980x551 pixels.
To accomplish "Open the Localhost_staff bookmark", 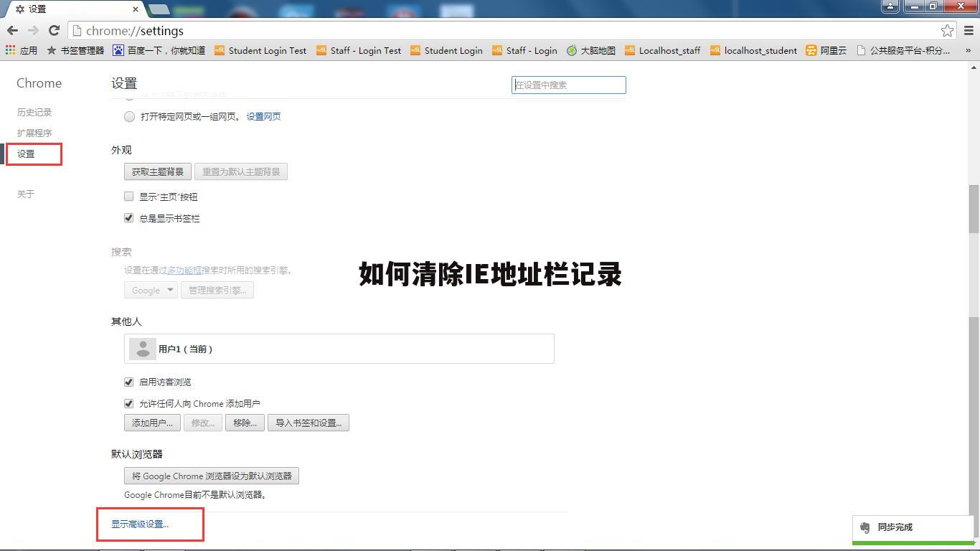I will click(x=662, y=50).
